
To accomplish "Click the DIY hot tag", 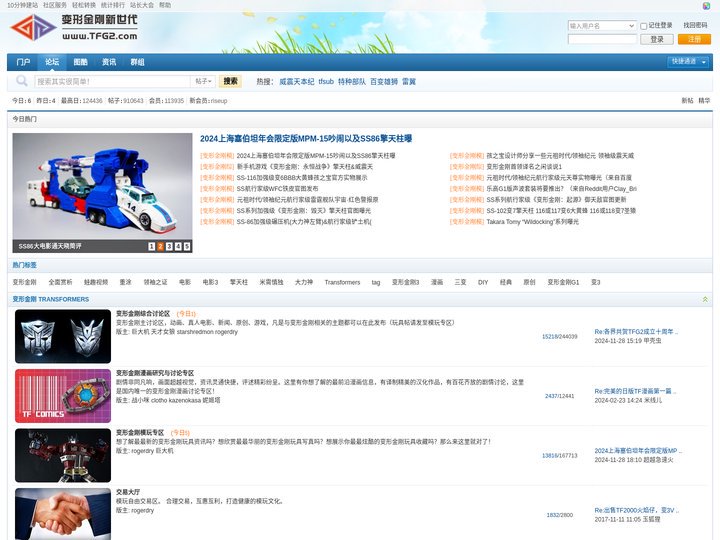I will click(483, 282).
